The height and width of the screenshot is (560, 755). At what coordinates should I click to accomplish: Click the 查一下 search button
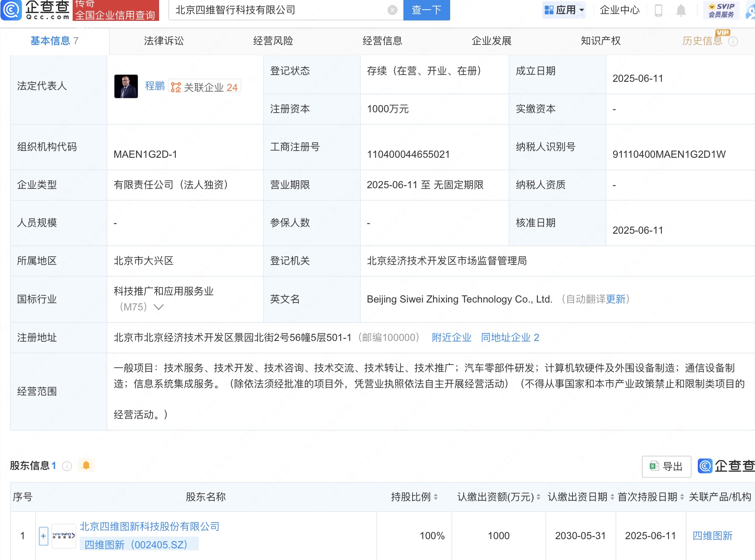426,10
